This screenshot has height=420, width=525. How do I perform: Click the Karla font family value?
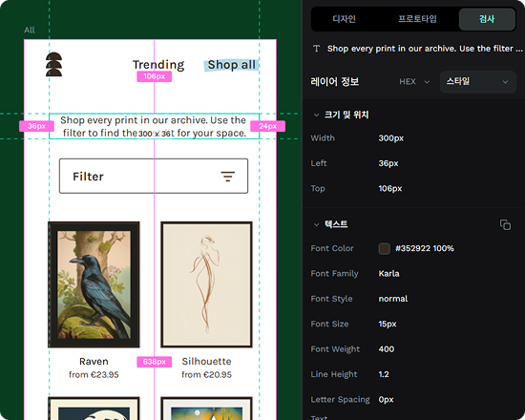(388, 274)
